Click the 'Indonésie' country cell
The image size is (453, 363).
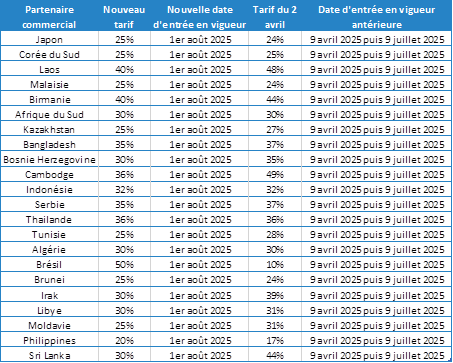tap(49, 189)
